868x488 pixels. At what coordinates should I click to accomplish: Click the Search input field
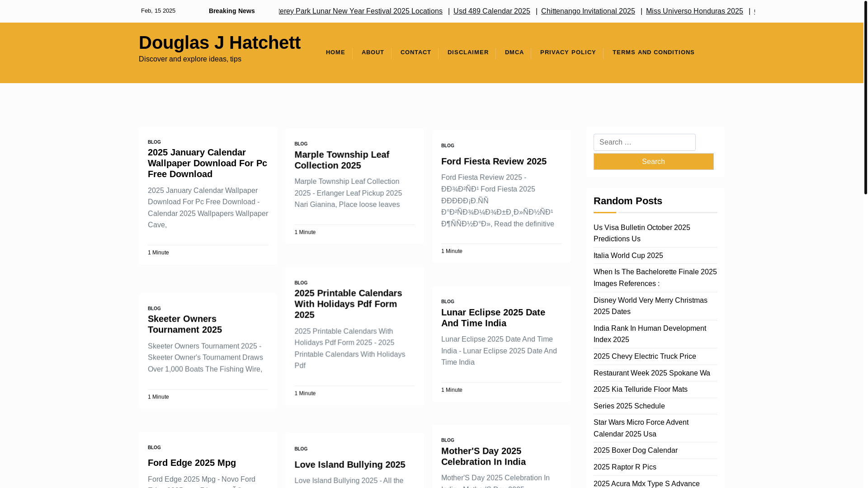click(x=644, y=142)
